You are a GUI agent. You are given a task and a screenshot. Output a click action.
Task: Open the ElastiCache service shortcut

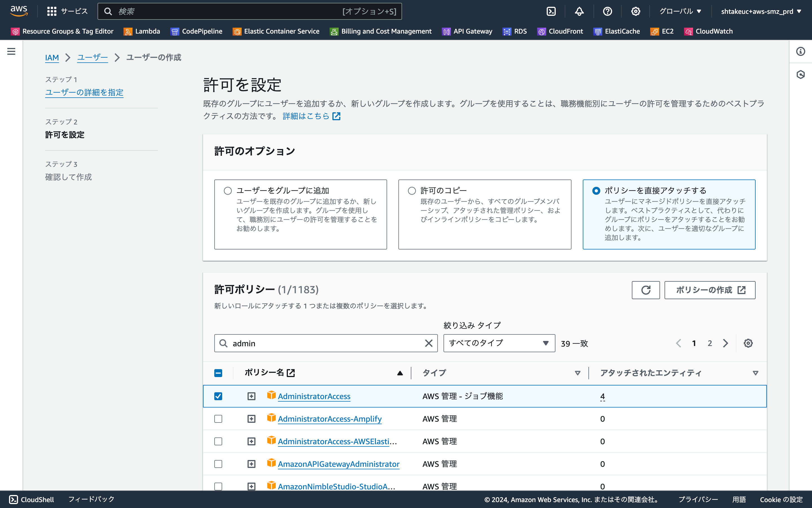click(x=616, y=31)
